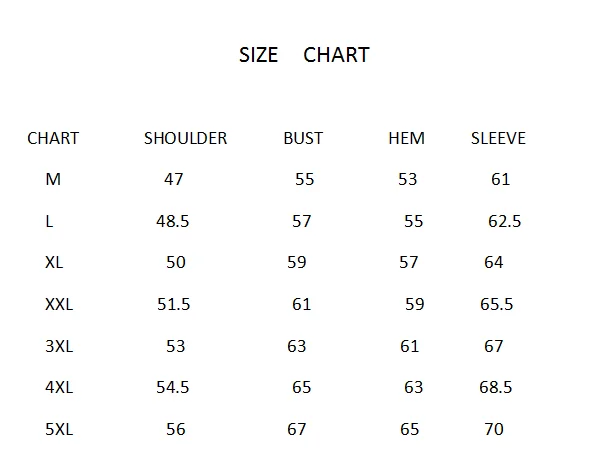Click shoulder value 51.5 for XXL

pyautogui.click(x=174, y=304)
